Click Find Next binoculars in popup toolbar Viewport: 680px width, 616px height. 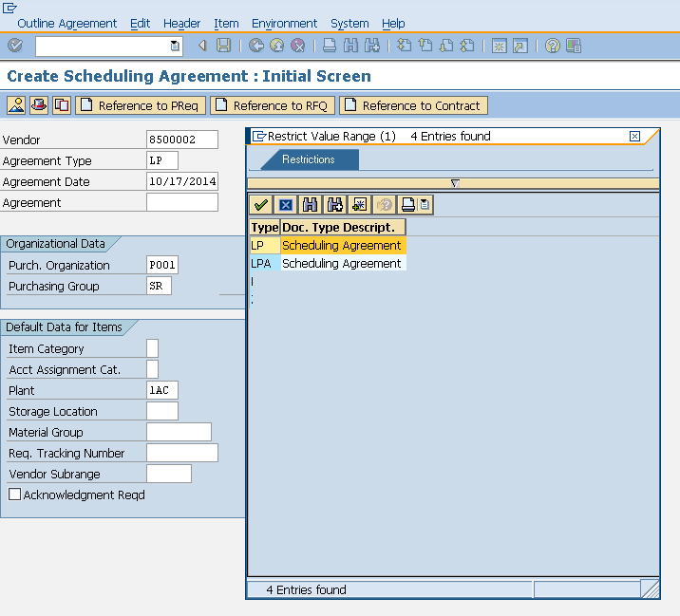[334, 205]
